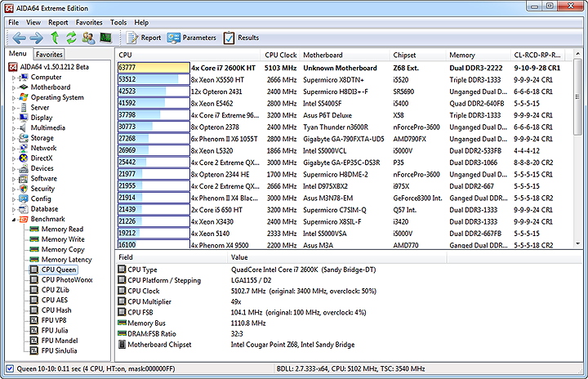Click the Security shield icon
This screenshot has width=588, height=379.
(23, 189)
